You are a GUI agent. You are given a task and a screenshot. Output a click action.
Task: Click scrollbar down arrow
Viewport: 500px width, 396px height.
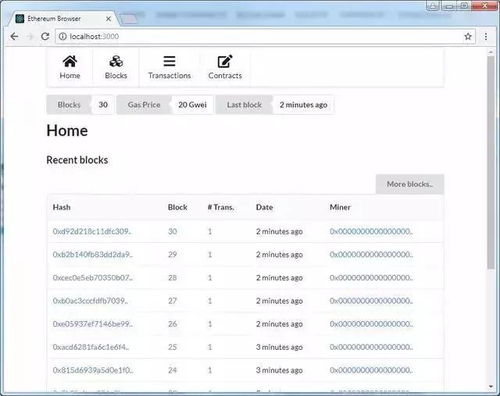[490, 387]
